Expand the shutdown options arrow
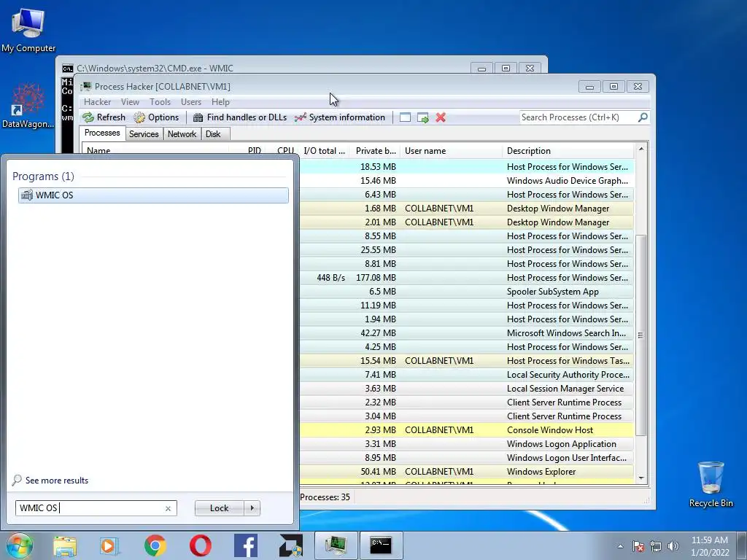The height and width of the screenshot is (560, 747). (x=252, y=508)
